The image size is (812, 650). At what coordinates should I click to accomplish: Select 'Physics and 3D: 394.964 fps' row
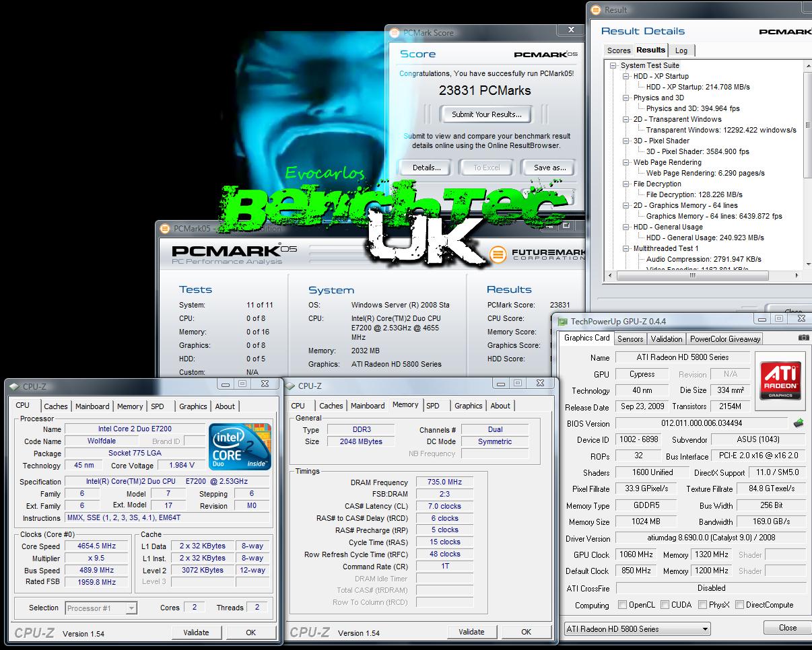tap(693, 108)
